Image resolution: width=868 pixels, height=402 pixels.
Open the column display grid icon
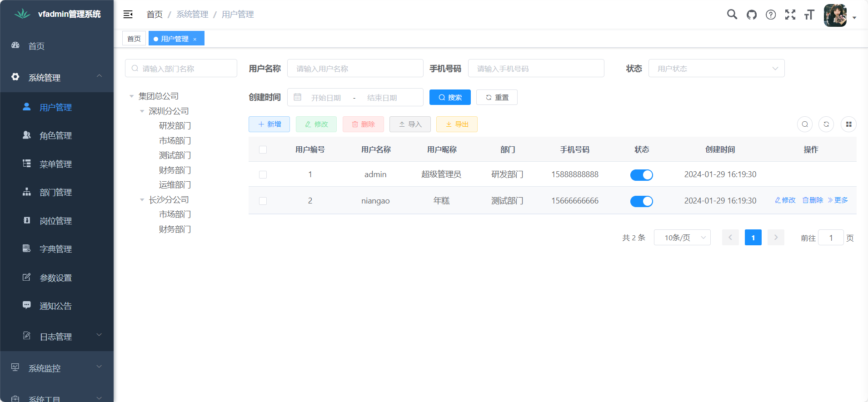[848, 124]
